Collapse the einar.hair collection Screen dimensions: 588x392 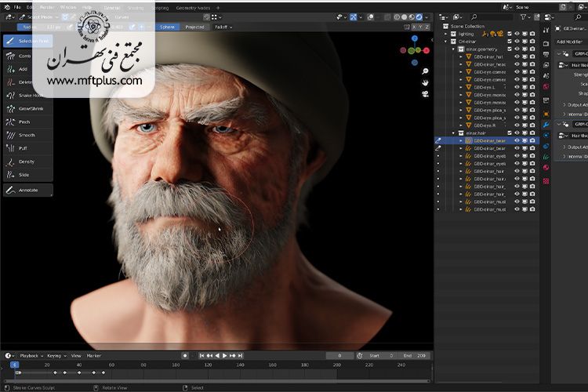(453, 132)
